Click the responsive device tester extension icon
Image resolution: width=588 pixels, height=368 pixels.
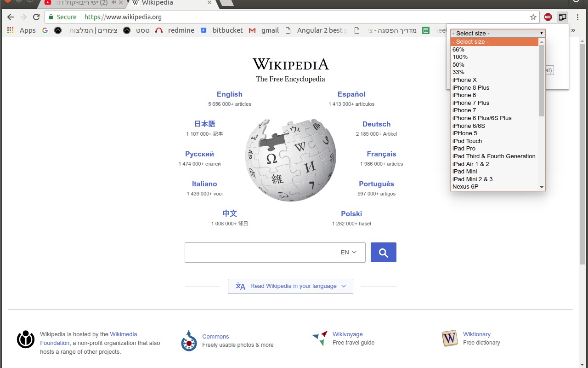point(562,17)
